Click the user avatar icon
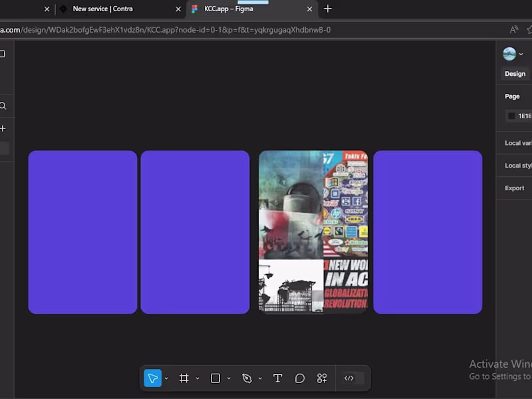This screenshot has width=532, height=399. click(509, 54)
